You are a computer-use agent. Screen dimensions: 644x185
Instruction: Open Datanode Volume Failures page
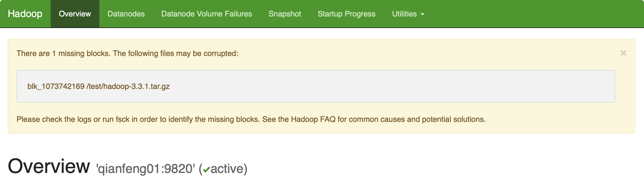click(x=207, y=14)
